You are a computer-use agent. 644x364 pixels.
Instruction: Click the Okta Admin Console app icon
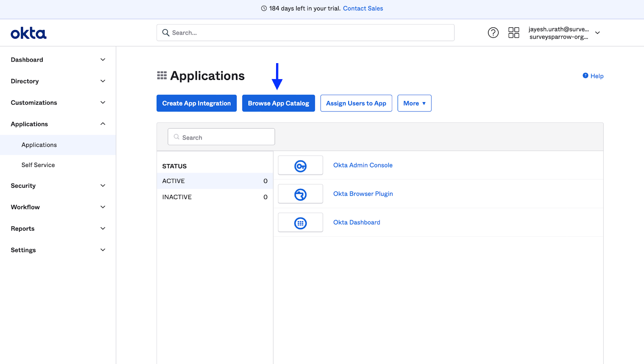[x=300, y=165]
